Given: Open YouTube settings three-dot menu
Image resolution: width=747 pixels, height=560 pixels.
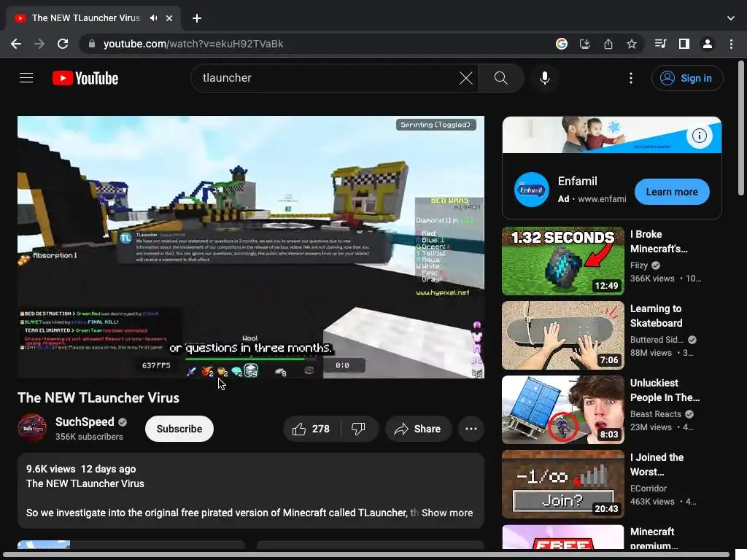Looking at the screenshot, I should pyautogui.click(x=631, y=77).
